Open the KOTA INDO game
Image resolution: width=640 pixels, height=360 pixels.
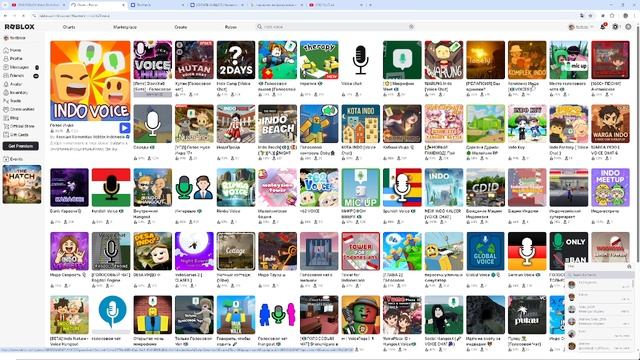coord(361,124)
